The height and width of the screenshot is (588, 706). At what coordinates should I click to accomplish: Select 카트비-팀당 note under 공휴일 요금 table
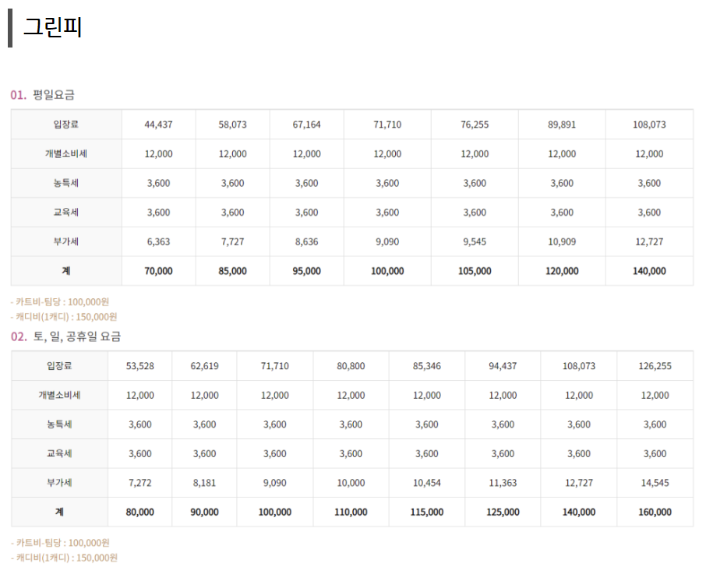(x=60, y=543)
